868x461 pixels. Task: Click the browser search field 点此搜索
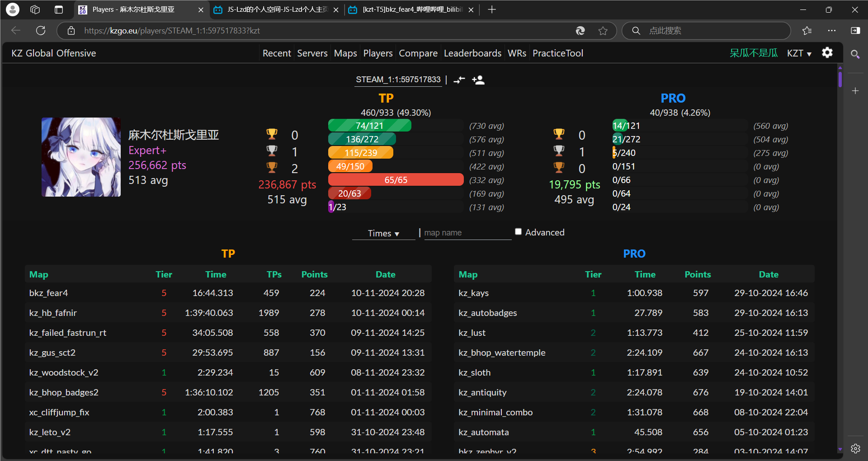click(x=706, y=30)
